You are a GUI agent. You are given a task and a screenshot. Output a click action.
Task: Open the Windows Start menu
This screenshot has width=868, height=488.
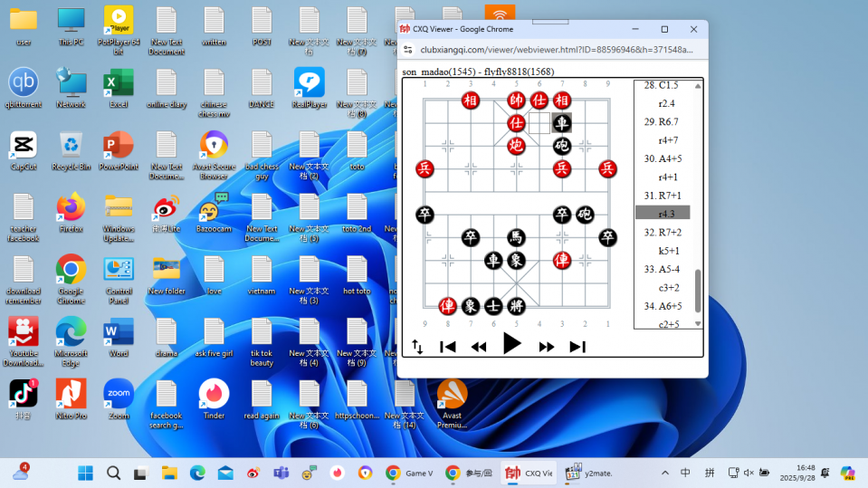pyautogui.click(x=85, y=473)
